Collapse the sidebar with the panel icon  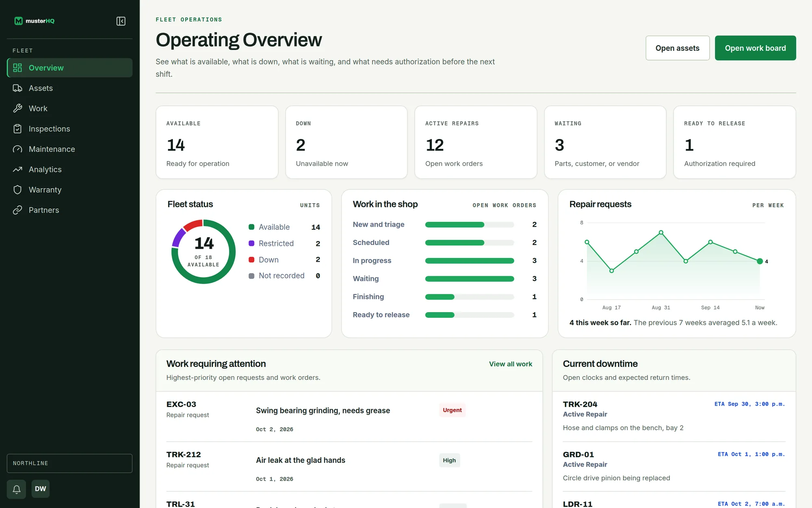tap(121, 21)
